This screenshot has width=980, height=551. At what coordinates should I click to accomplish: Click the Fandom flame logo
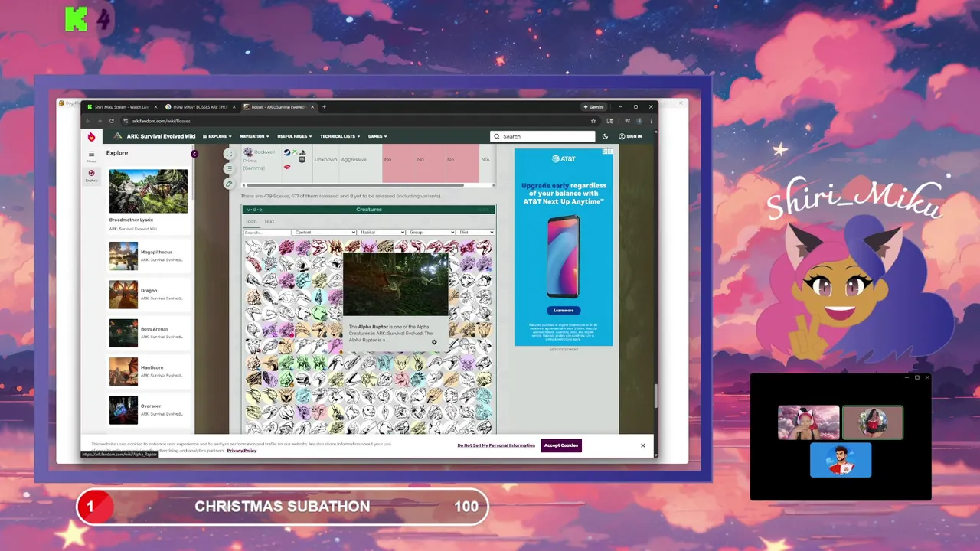pyautogui.click(x=91, y=136)
